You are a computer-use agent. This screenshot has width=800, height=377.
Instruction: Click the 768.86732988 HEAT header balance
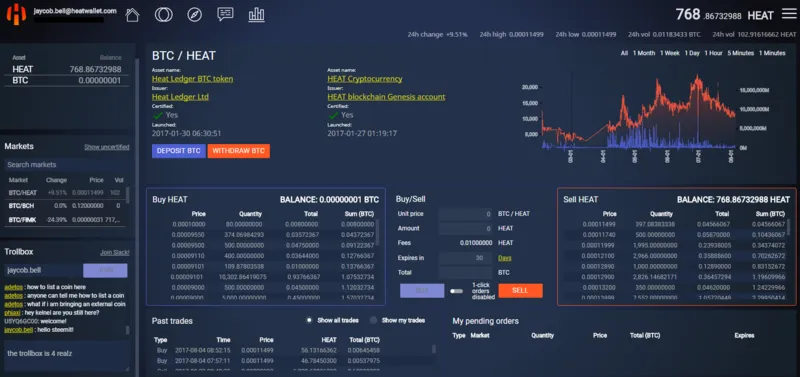(725, 15)
